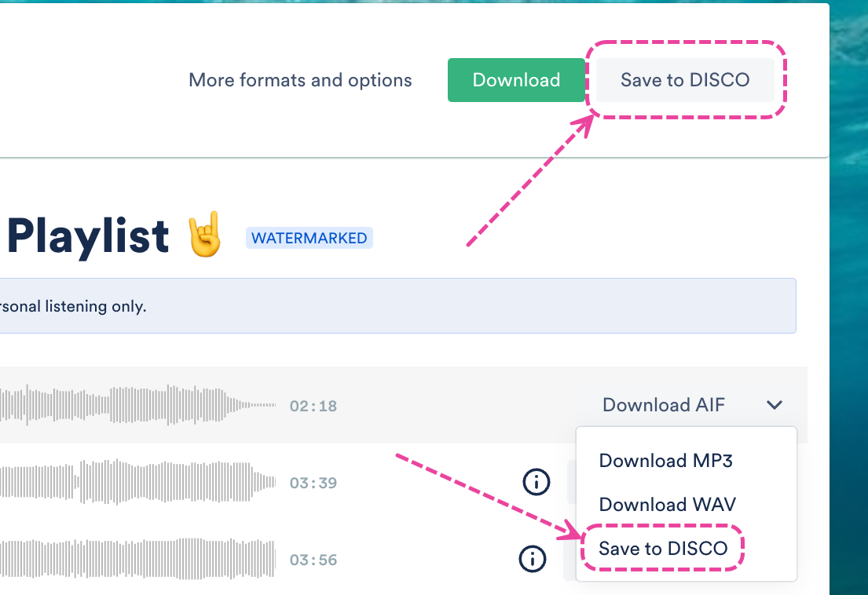Click the 03:56 duration text

pyautogui.click(x=313, y=560)
